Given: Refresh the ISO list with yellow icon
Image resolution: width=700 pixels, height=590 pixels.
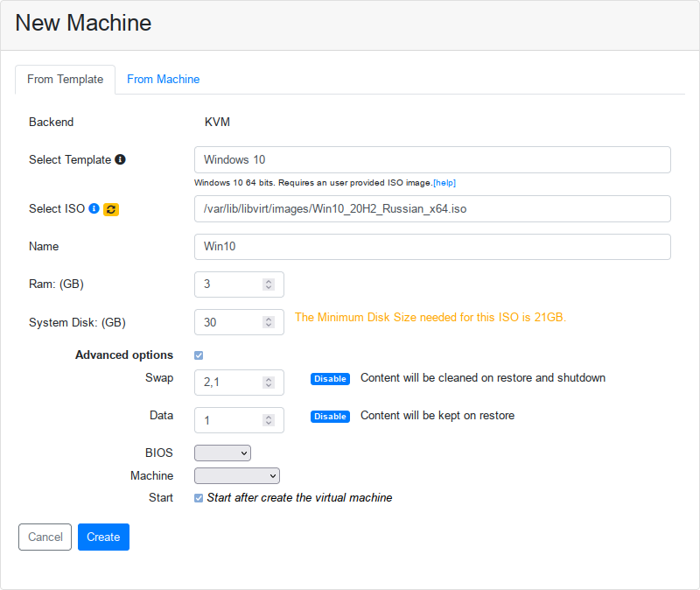Looking at the screenshot, I should click(111, 209).
